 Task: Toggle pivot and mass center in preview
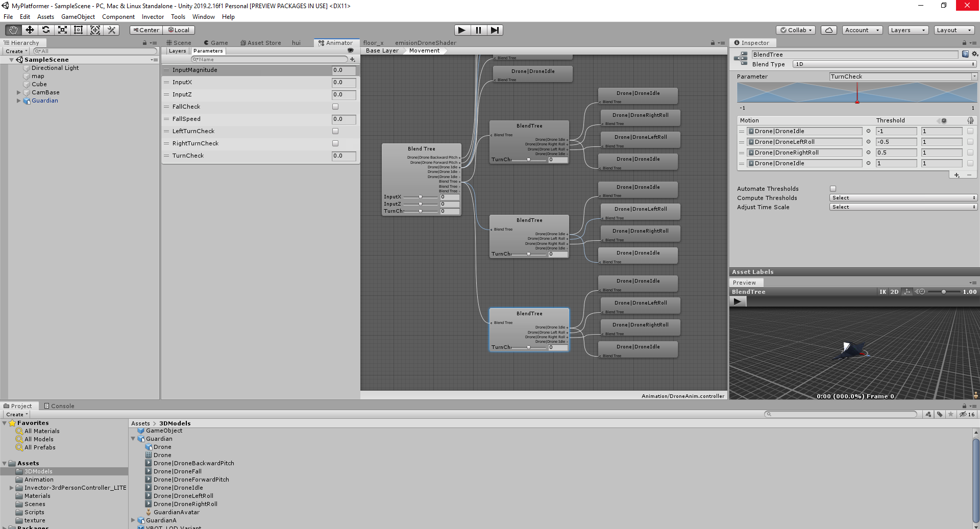click(x=907, y=292)
